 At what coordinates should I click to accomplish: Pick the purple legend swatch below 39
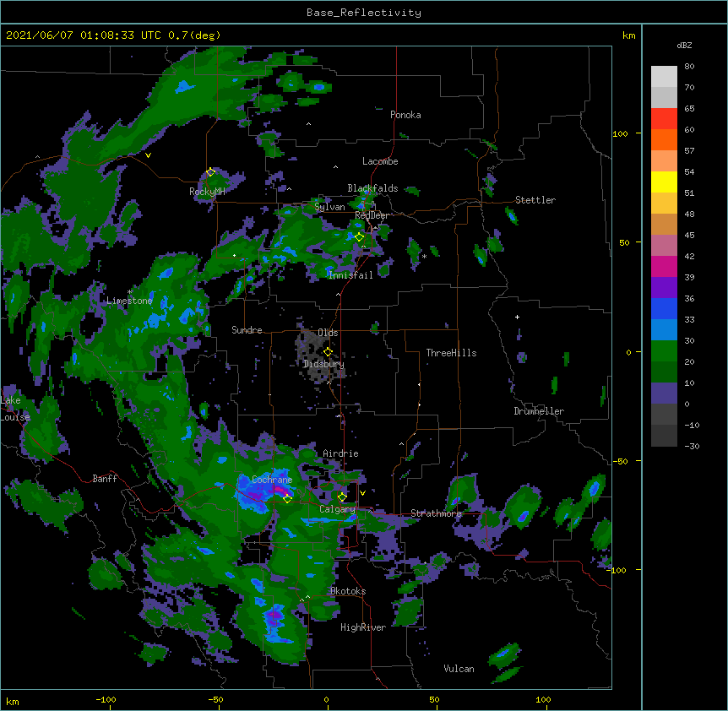pyautogui.click(x=664, y=288)
